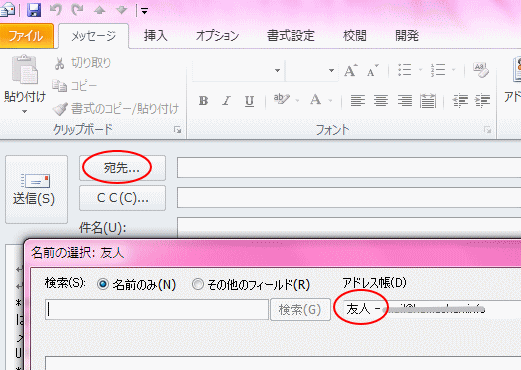
Task: Click the search text box in 名前の選択 dialog
Action: (157, 310)
